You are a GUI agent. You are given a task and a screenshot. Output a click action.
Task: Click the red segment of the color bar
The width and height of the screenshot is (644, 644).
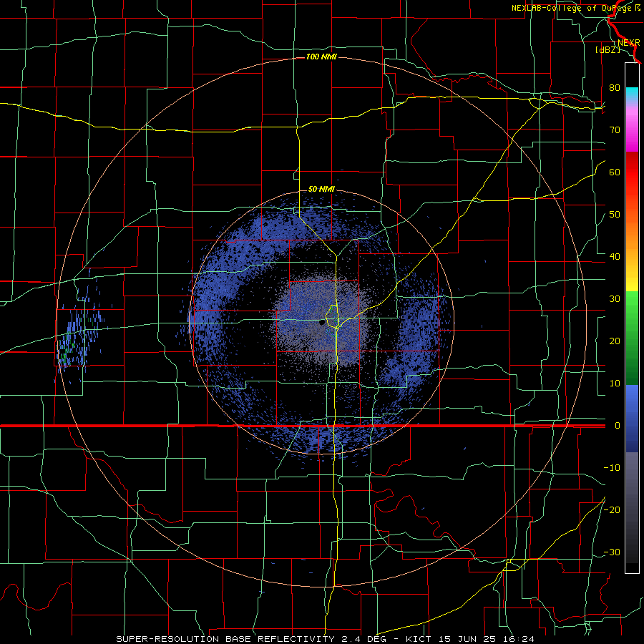632,175
